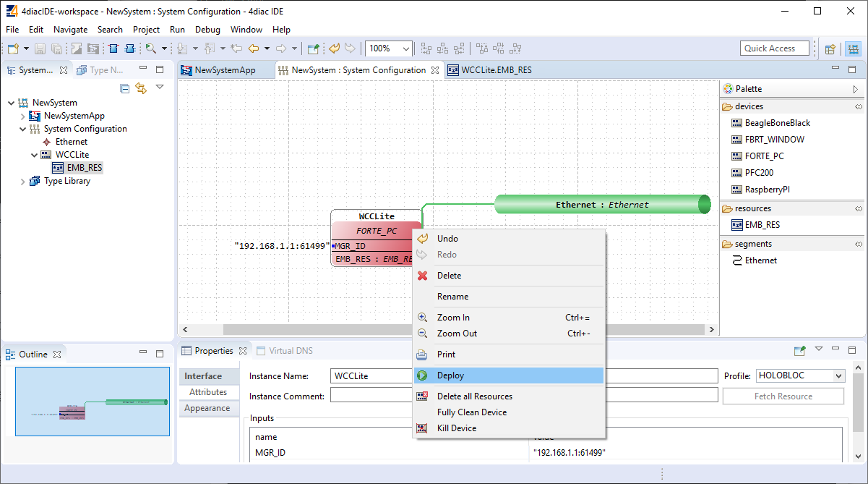Open the File menu
868x484 pixels.
click(12, 30)
